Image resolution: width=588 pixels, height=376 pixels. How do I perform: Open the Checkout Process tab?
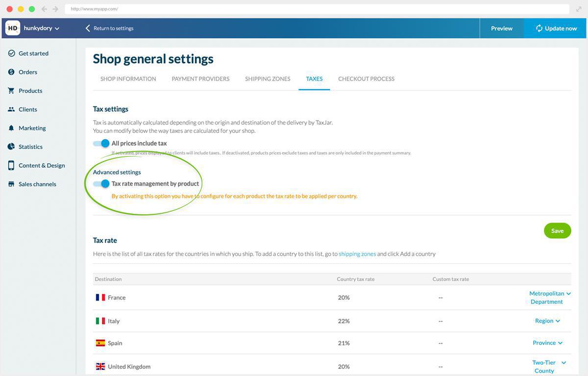tap(366, 79)
